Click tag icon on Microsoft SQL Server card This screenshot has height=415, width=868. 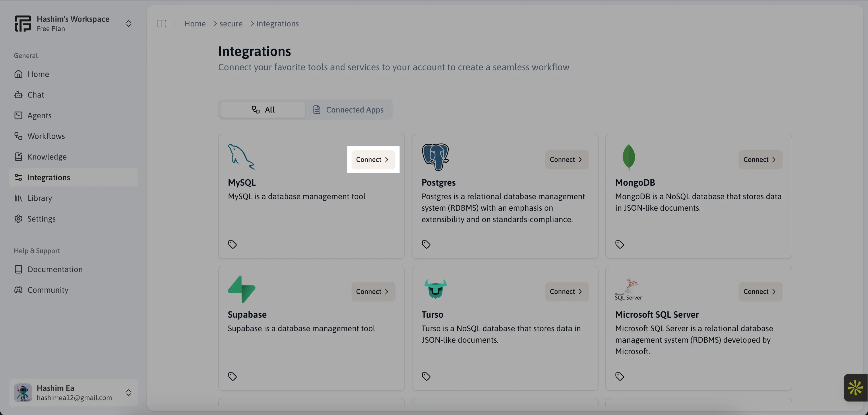pyautogui.click(x=620, y=377)
